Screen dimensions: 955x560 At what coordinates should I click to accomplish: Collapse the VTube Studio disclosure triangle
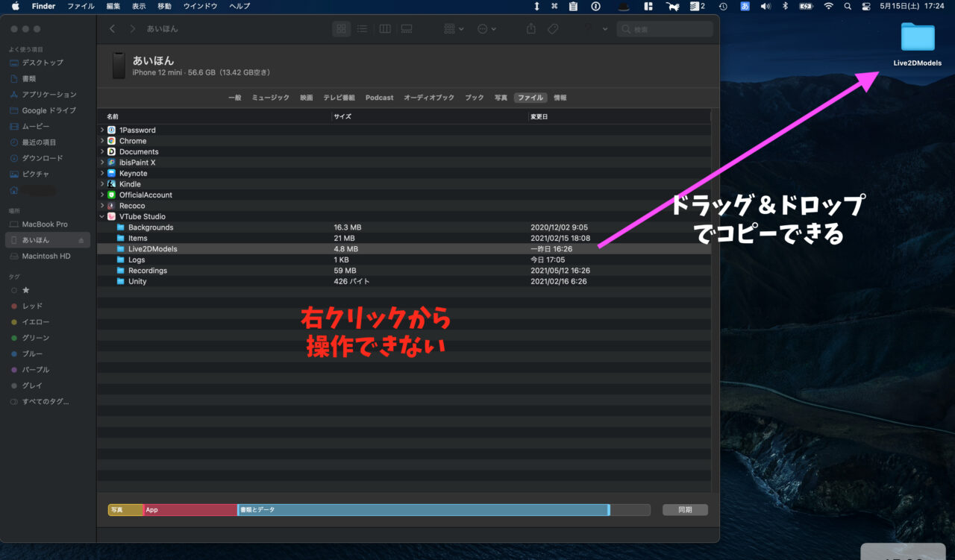[101, 216]
